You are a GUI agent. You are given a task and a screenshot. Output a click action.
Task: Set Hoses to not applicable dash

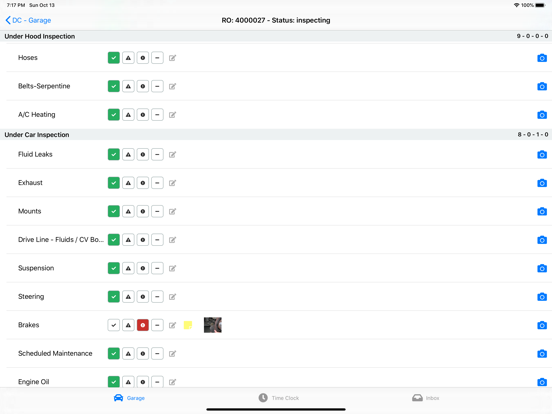click(157, 58)
